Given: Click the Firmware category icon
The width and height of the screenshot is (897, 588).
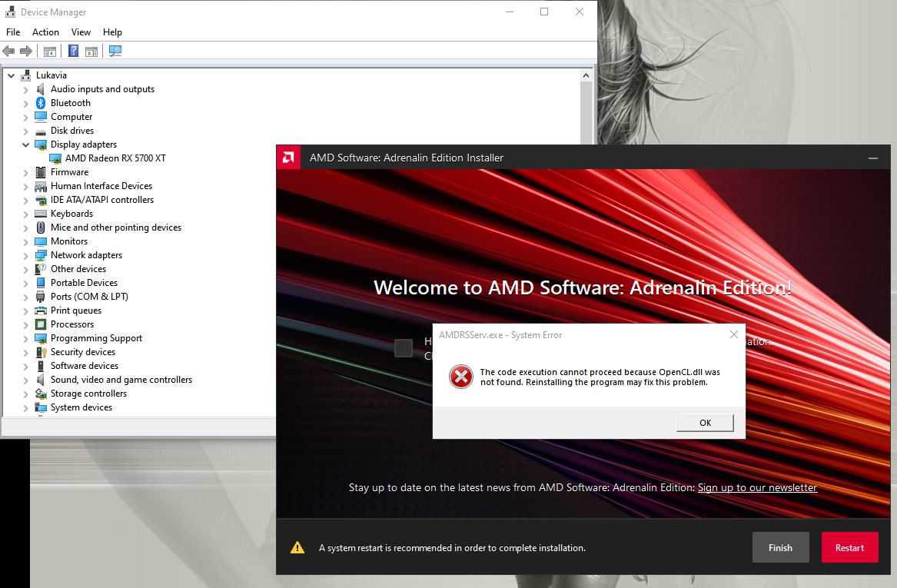Looking at the screenshot, I should [41, 172].
